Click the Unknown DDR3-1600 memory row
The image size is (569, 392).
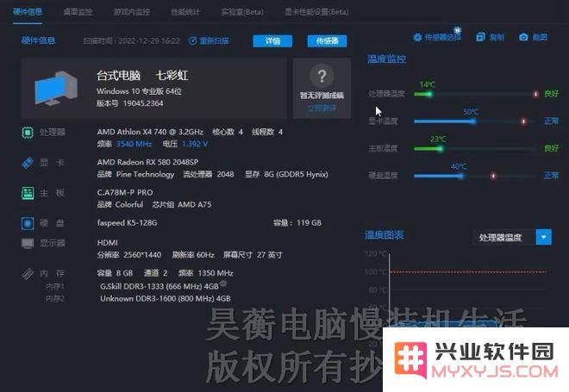pos(166,299)
